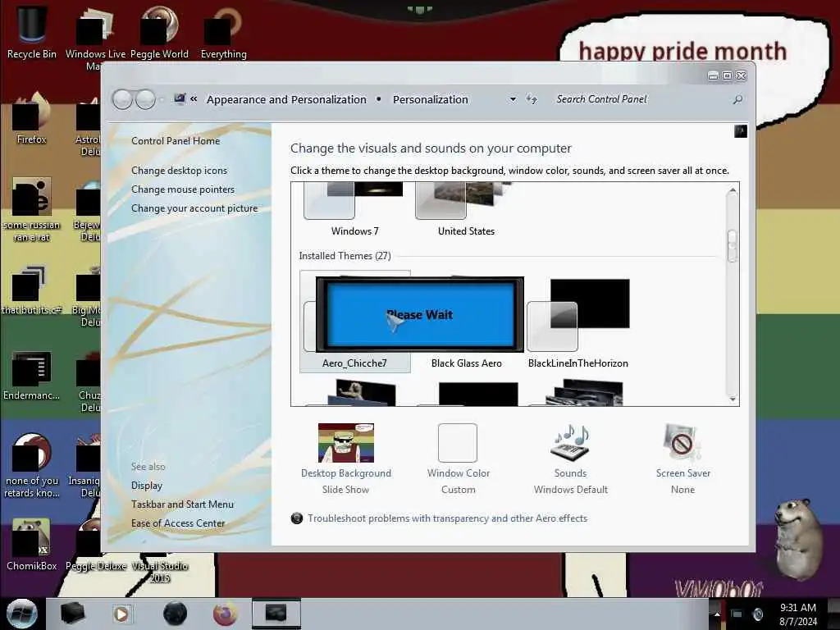Image resolution: width=840 pixels, height=630 pixels.
Task: Open the Screen Saver settings
Action: (x=682, y=459)
